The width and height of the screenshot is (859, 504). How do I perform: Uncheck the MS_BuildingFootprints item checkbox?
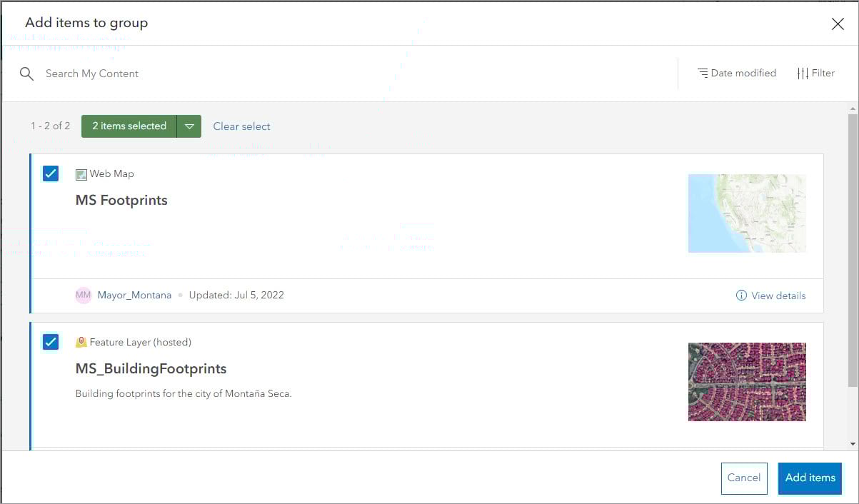tap(50, 342)
